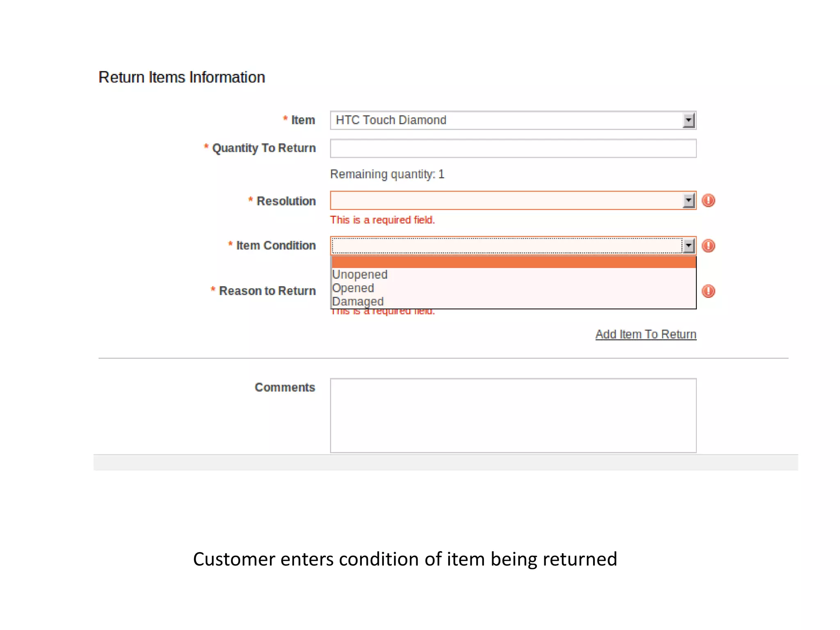
Task: Click the Comments field label
Action: pos(285,387)
